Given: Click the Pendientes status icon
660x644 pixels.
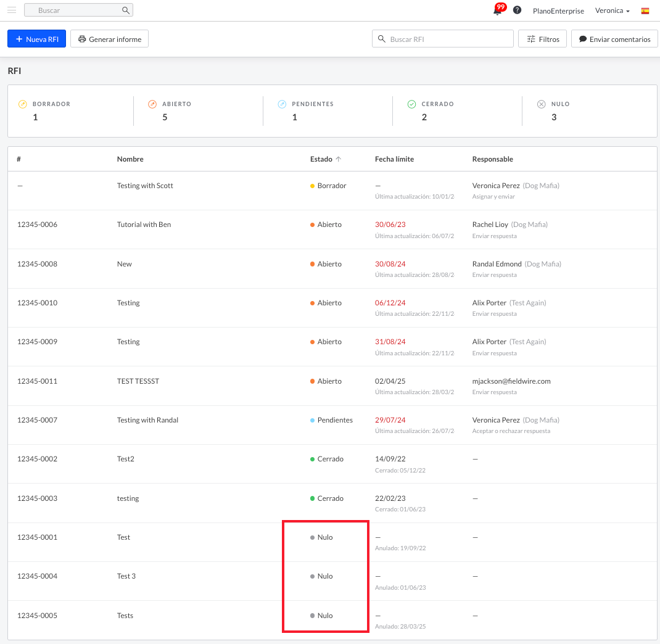Looking at the screenshot, I should [x=282, y=104].
